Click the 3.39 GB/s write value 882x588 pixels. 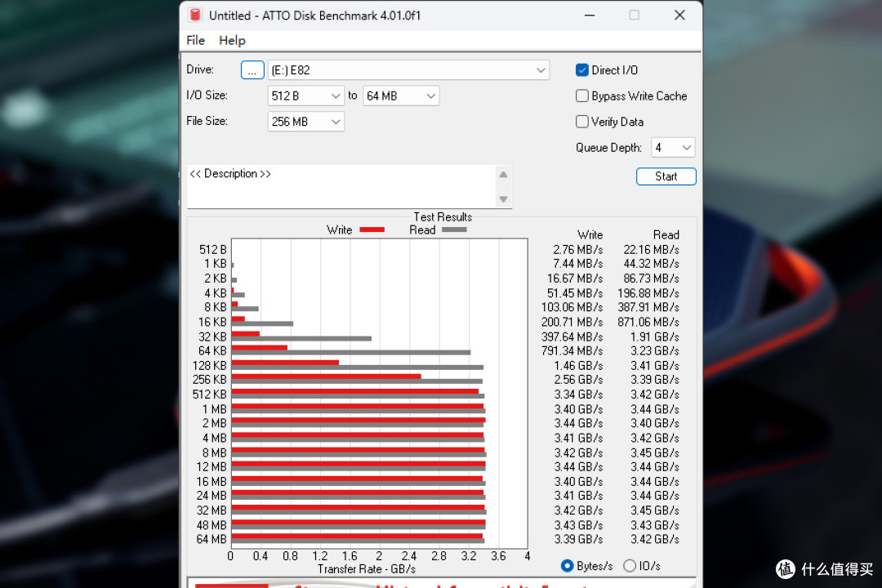point(578,540)
